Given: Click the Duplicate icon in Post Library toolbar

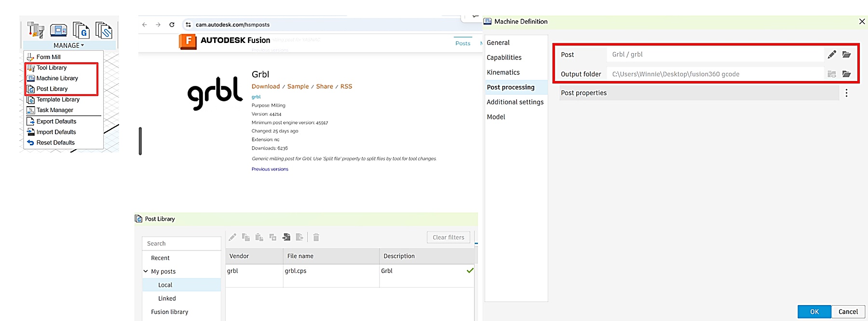Looking at the screenshot, I should coord(273,237).
